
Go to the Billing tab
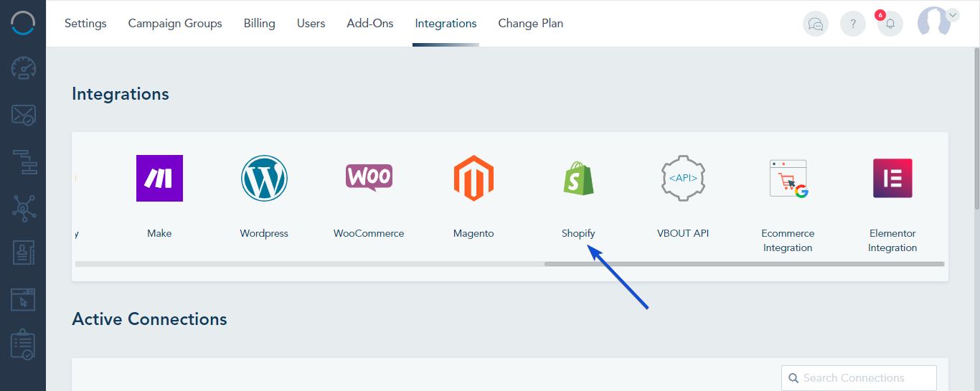coord(260,24)
